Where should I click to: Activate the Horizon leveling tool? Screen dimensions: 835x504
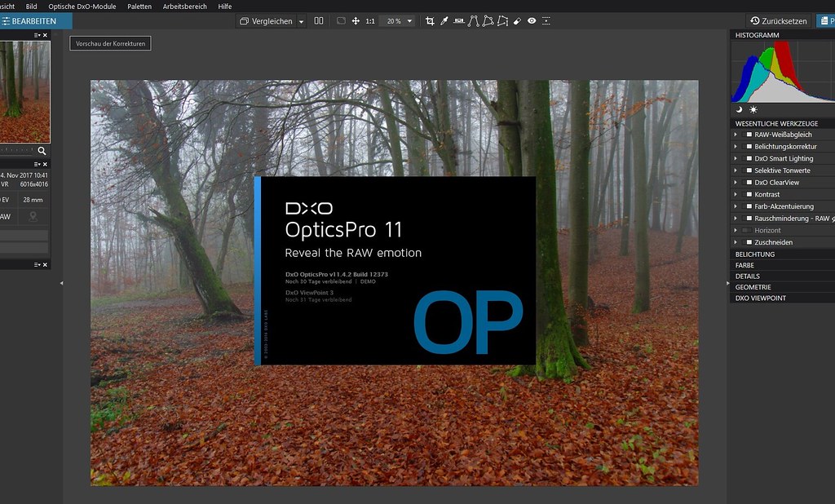point(458,20)
